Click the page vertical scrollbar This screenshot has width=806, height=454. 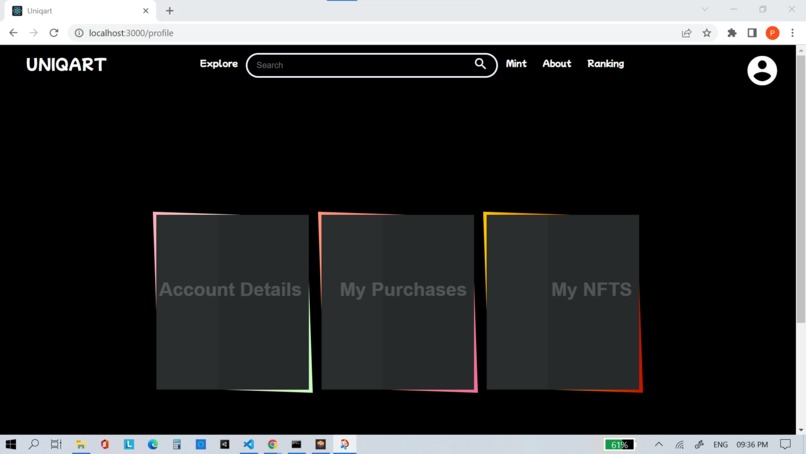[x=800, y=188]
